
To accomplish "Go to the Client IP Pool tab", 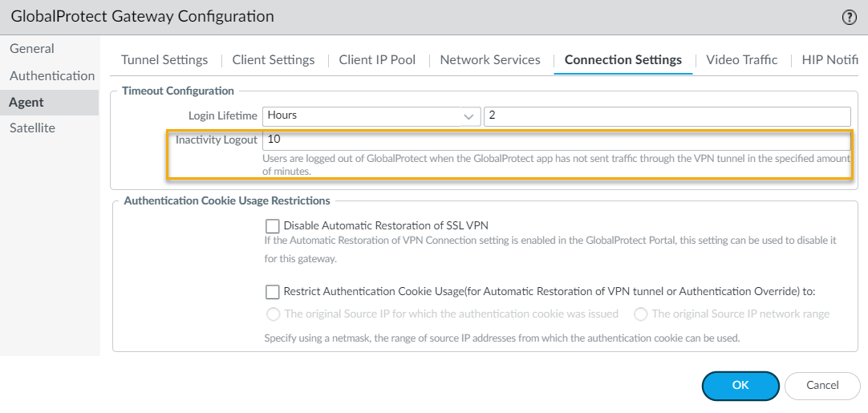I will [377, 60].
